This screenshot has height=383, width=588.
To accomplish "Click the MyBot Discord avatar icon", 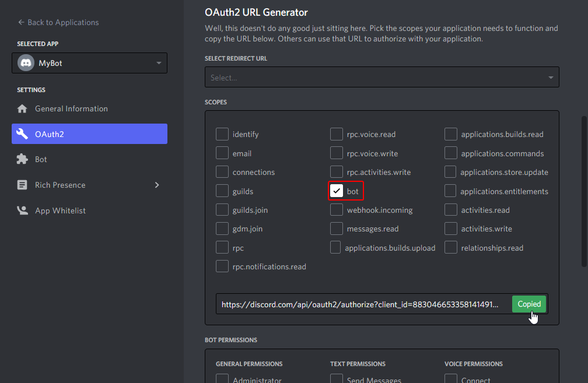I will click(26, 63).
